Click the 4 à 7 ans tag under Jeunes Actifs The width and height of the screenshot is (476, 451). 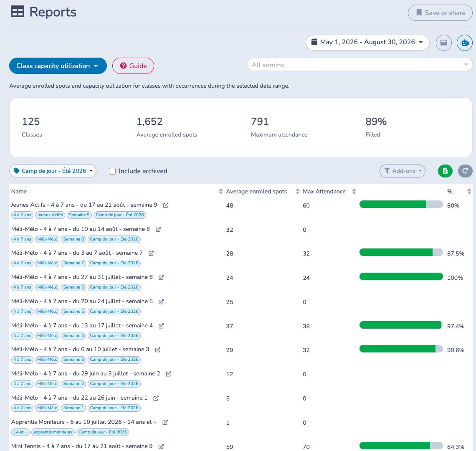(x=22, y=215)
